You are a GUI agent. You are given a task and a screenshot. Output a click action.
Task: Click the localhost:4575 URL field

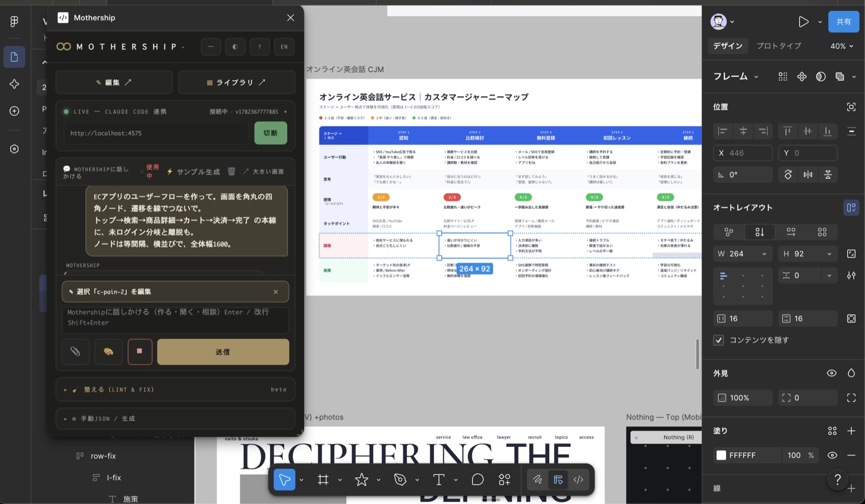(x=156, y=133)
